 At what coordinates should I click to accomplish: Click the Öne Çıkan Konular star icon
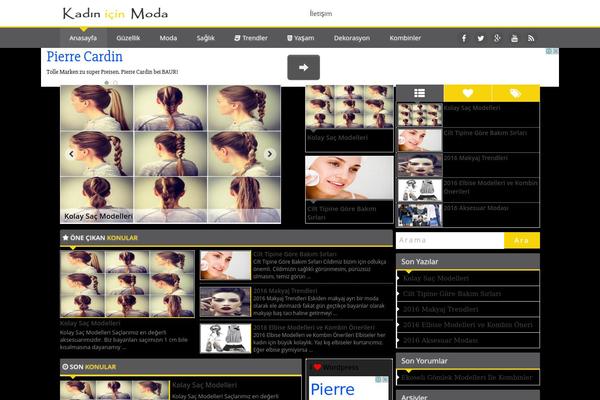click(65, 238)
